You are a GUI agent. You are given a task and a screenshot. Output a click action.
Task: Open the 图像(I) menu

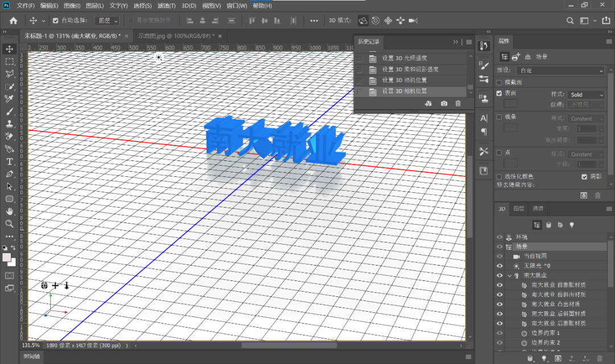coord(72,6)
